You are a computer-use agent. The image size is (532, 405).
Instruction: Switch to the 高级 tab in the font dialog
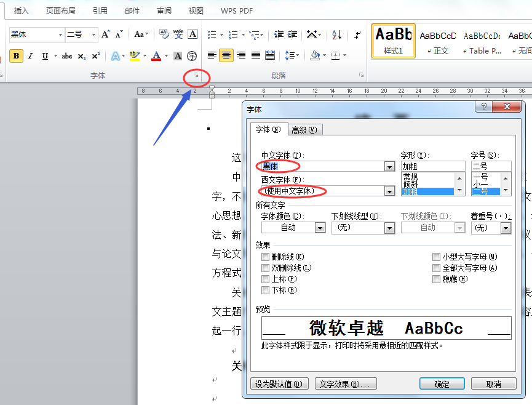[305, 129]
